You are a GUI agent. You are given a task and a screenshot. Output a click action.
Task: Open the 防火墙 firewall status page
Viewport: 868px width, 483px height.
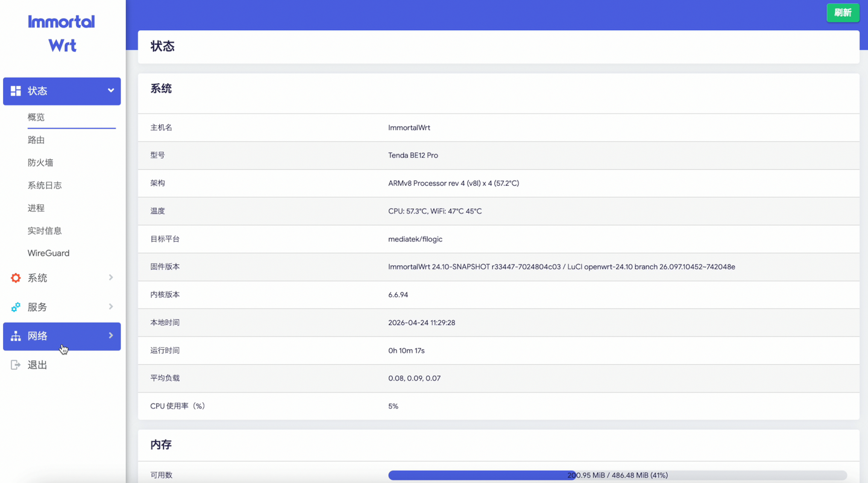40,163
